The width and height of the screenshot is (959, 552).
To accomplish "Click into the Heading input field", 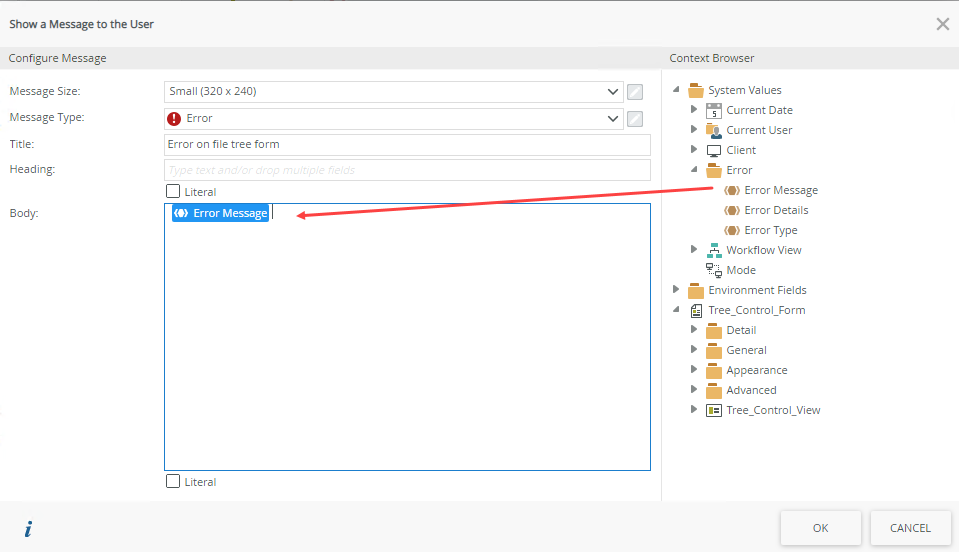I will [407, 170].
